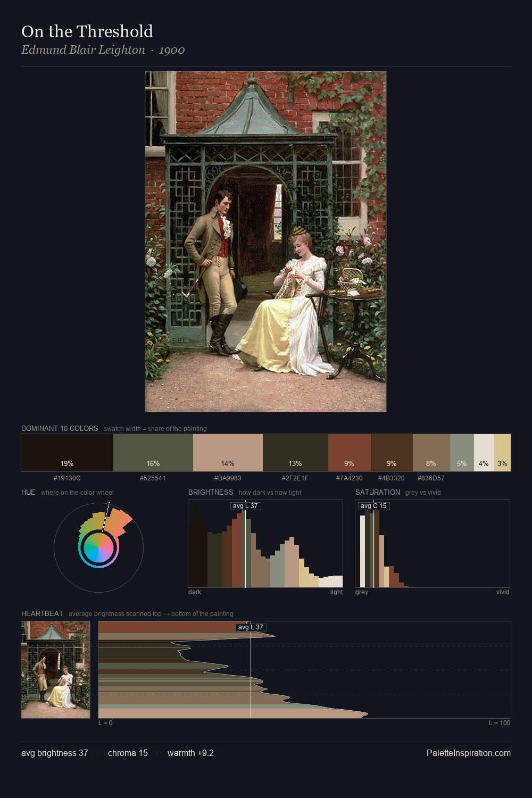The height and width of the screenshot is (798, 532).
Task: Click the small Heartbeat painting thumbnail
Action: 55,670
